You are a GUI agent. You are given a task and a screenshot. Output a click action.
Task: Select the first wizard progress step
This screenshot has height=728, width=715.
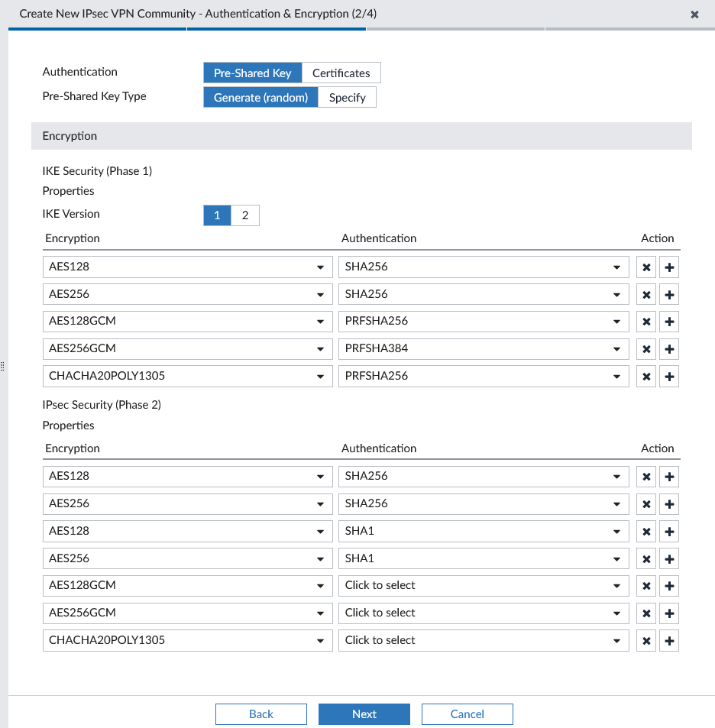pyautogui.click(x=97, y=29)
